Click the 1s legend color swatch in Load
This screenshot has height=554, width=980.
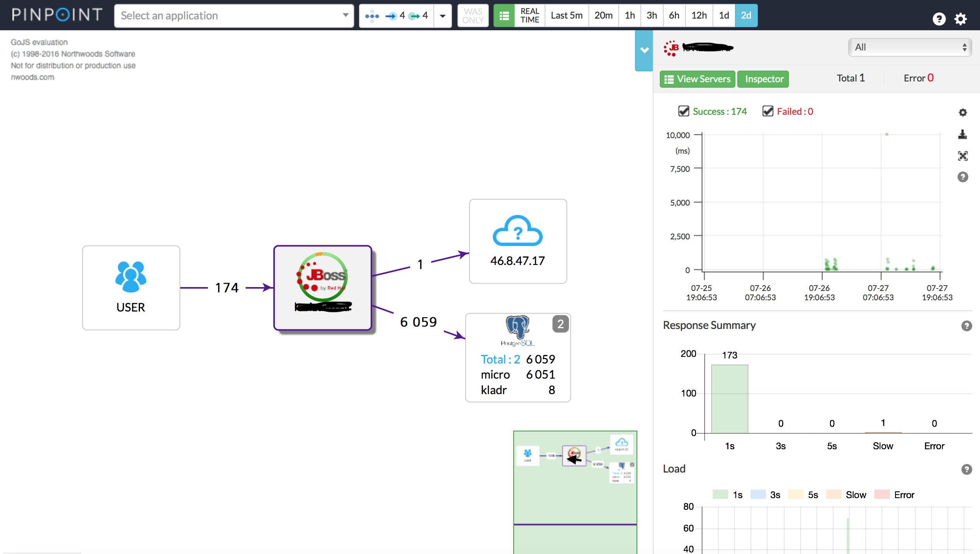pyautogui.click(x=720, y=494)
